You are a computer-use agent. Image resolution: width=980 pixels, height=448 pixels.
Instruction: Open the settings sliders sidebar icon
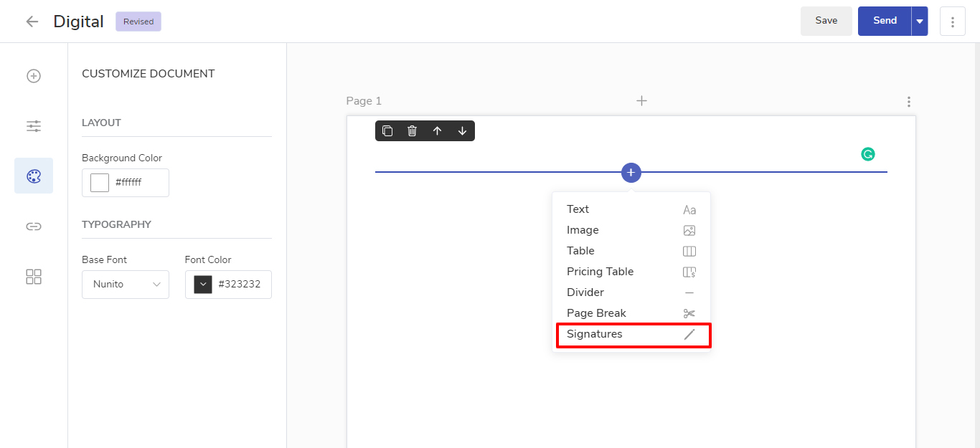(34, 126)
